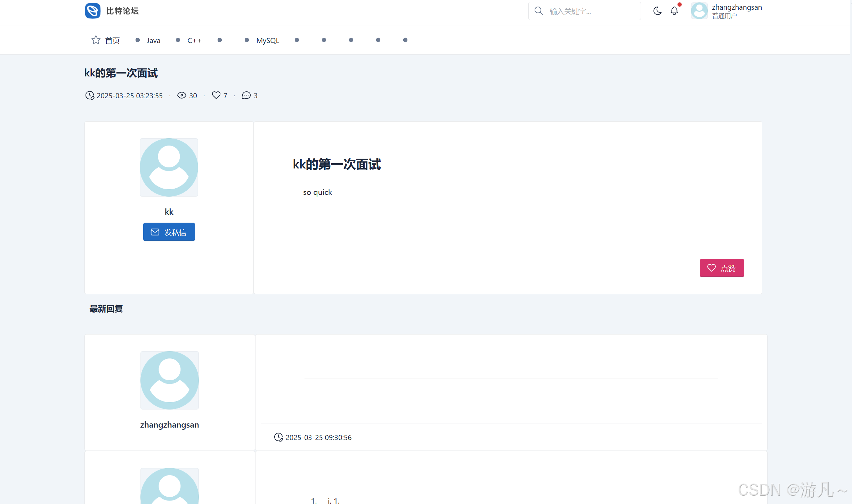Click the post time clock icon
Image resolution: width=852 pixels, height=504 pixels.
tap(90, 95)
